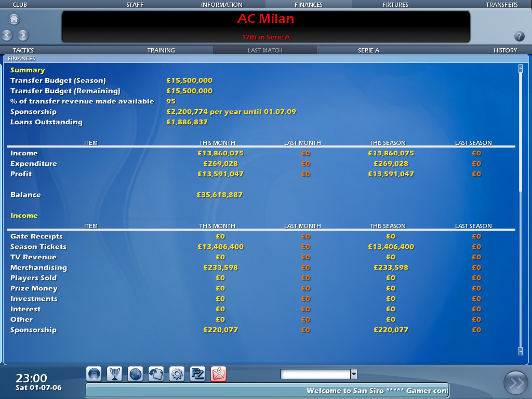Click Profit this month £13,591,047
The width and height of the screenshot is (532, 399).
(x=220, y=174)
